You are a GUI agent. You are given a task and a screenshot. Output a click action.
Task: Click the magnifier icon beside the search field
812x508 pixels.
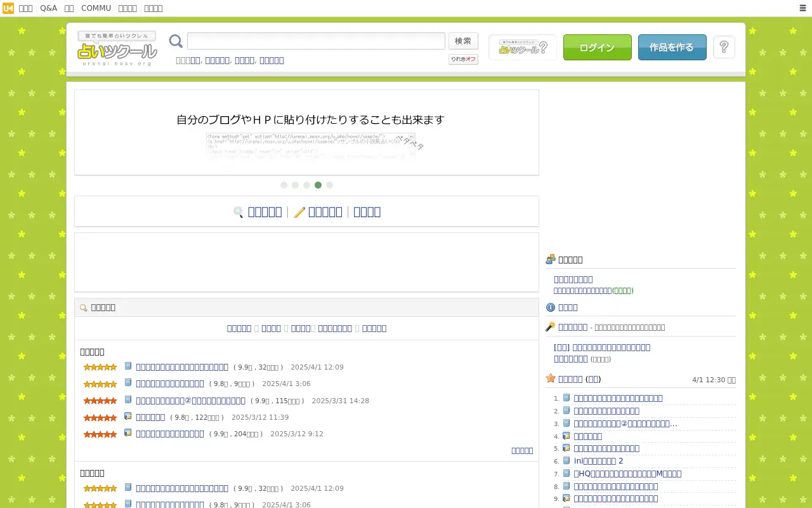pyautogui.click(x=176, y=41)
